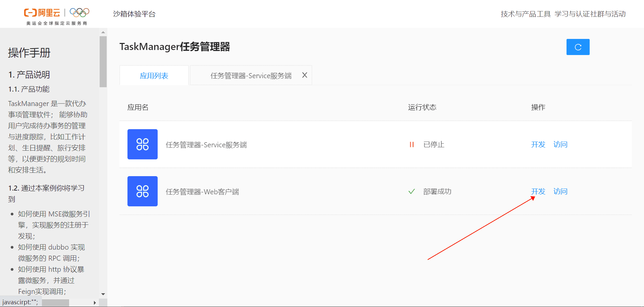Click the 1.1. 产品功能 heading
The image size is (644, 307).
29,89
